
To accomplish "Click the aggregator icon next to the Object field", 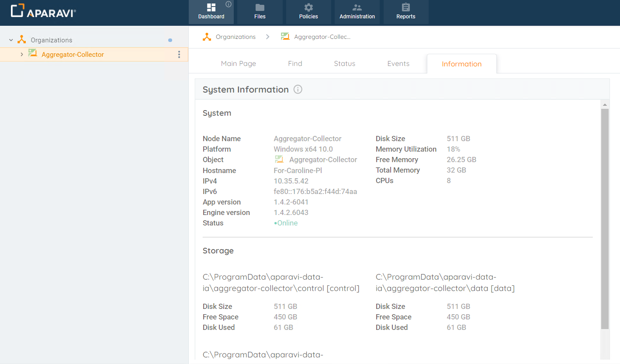I will click(279, 159).
